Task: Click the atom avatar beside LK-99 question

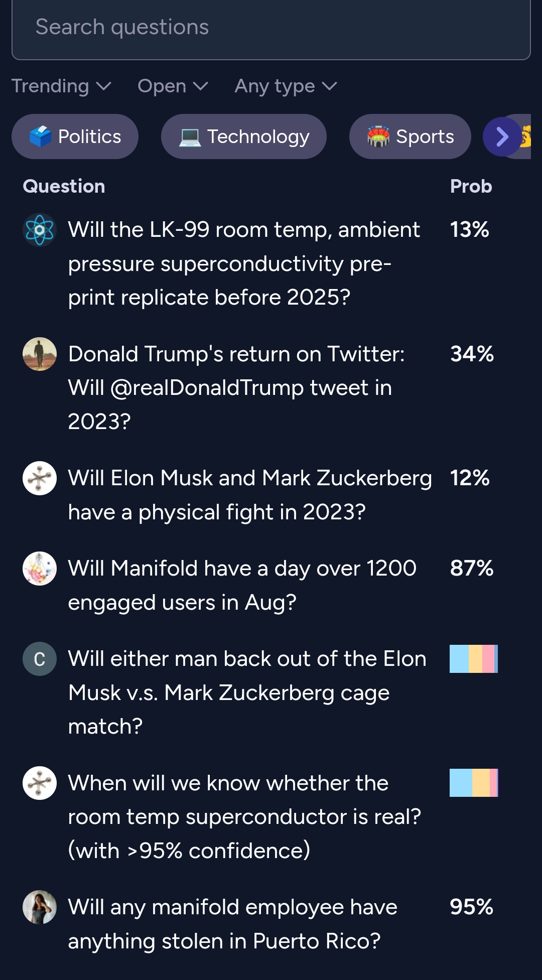Action: 40,230
